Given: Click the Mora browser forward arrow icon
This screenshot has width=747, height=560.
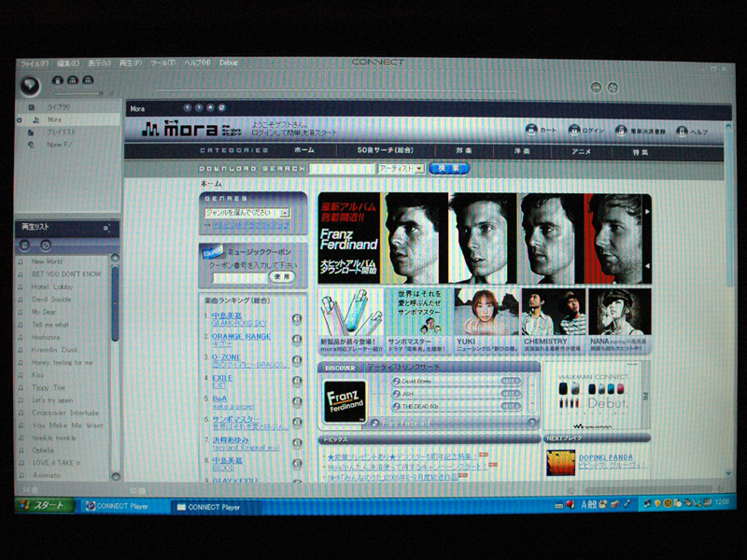Looking at the screenshot, I should pos(199,107).
